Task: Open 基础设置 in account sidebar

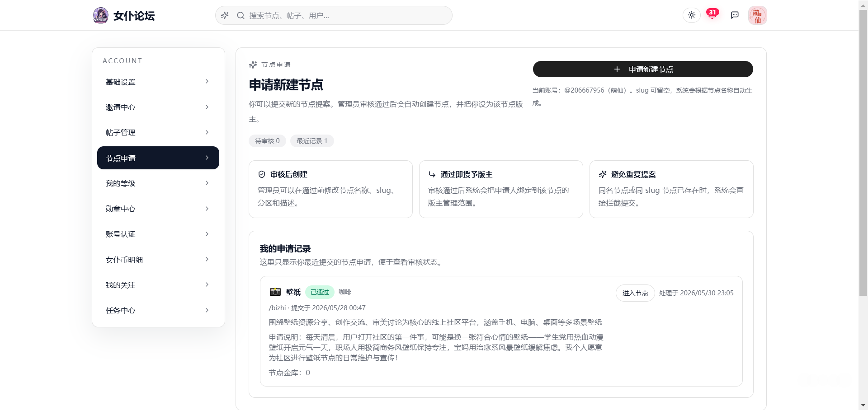Action: (x=158, y=82)
